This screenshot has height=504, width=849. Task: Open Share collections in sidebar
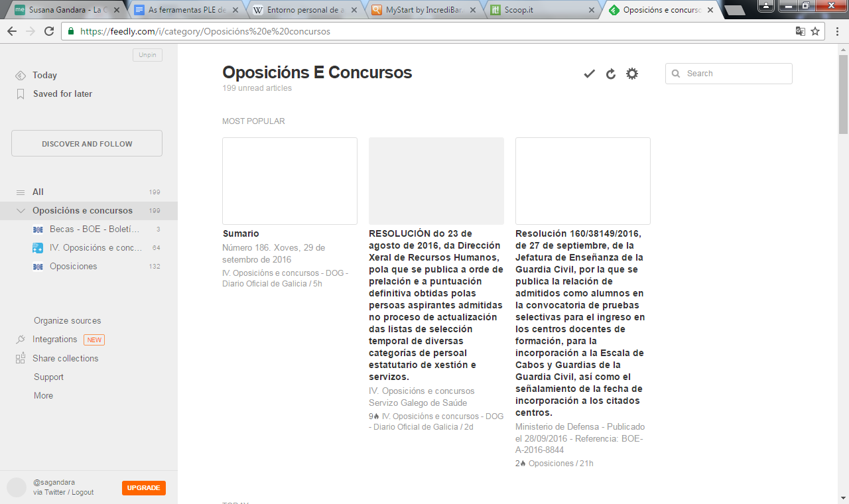coord(66,359)
